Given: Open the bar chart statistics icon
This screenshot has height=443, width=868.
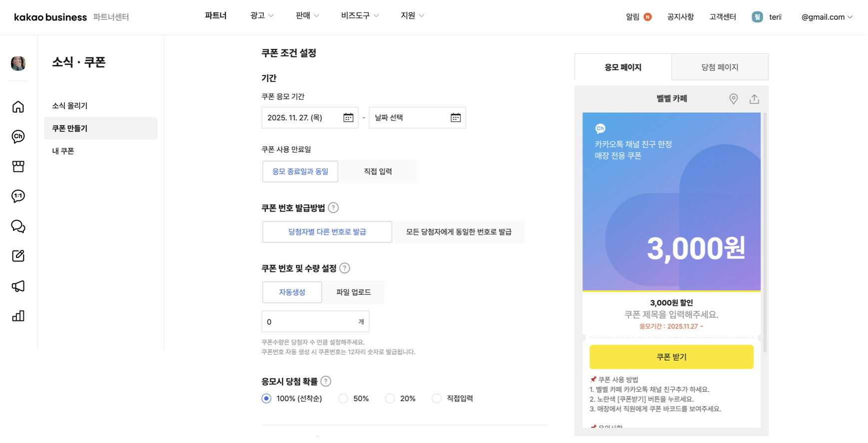Looking at the screenshot, I should (18, 316).
